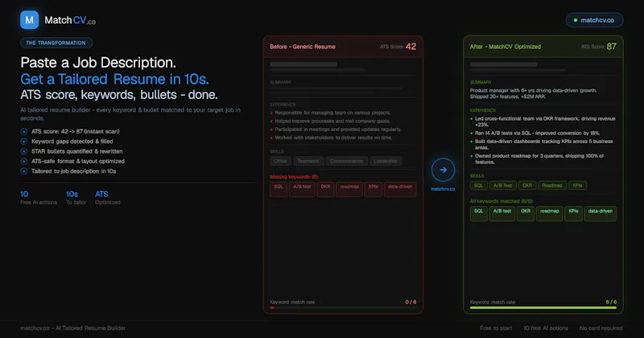
Task: Click the green OKR chip under Skills
Action: pyautogui.click(x=527, y=186)
